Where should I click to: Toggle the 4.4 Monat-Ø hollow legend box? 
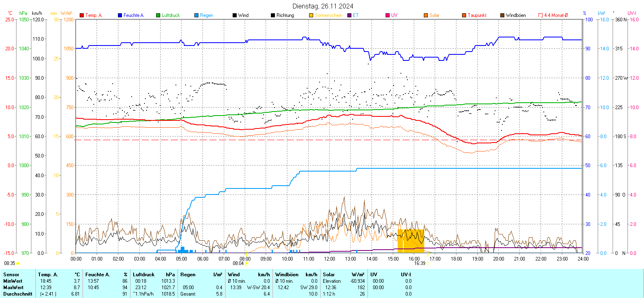point(541,15)
